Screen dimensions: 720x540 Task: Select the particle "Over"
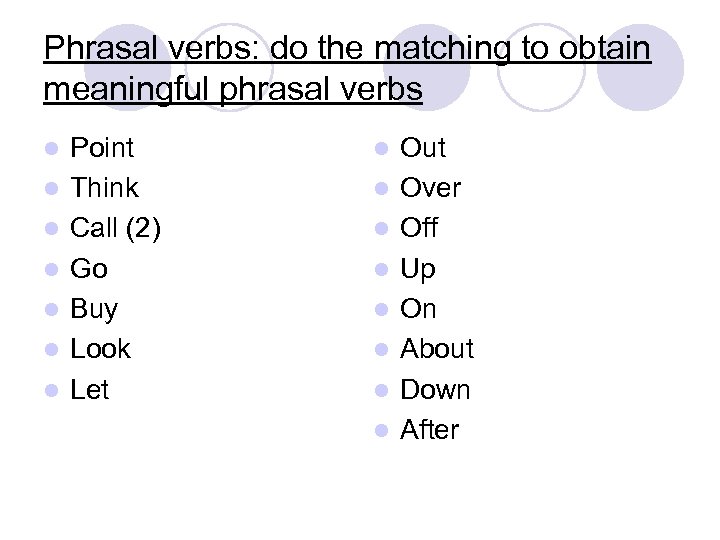pos(431,188)
